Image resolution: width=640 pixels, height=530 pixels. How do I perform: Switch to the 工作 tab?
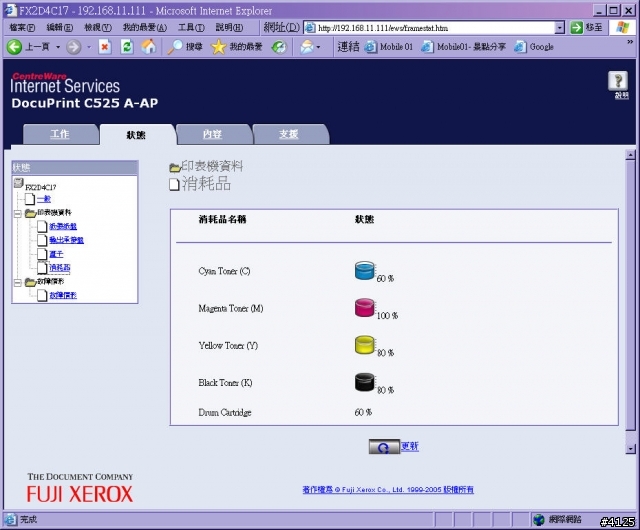pyautogui.click(x=60, y=134)
